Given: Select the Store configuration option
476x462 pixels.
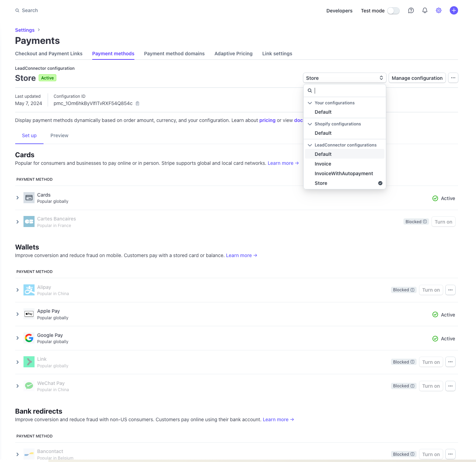Looking at the screenshot, I should (x=345, y=183).
